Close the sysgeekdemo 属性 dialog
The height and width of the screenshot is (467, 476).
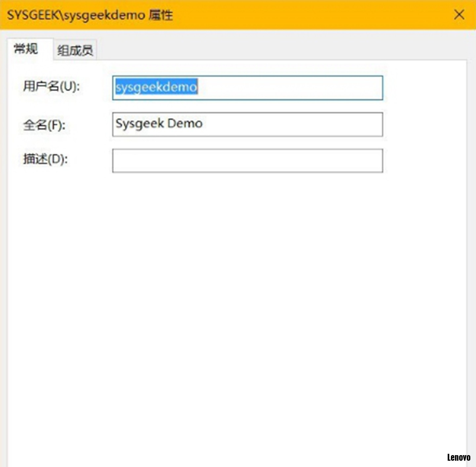[459, 15]
